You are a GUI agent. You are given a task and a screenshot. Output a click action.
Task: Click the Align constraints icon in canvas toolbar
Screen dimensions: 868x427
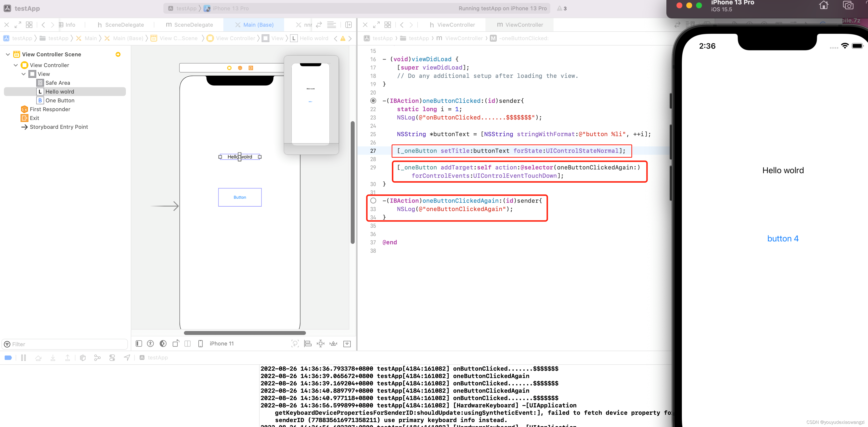pyautogui.click(x=308, y=344)
